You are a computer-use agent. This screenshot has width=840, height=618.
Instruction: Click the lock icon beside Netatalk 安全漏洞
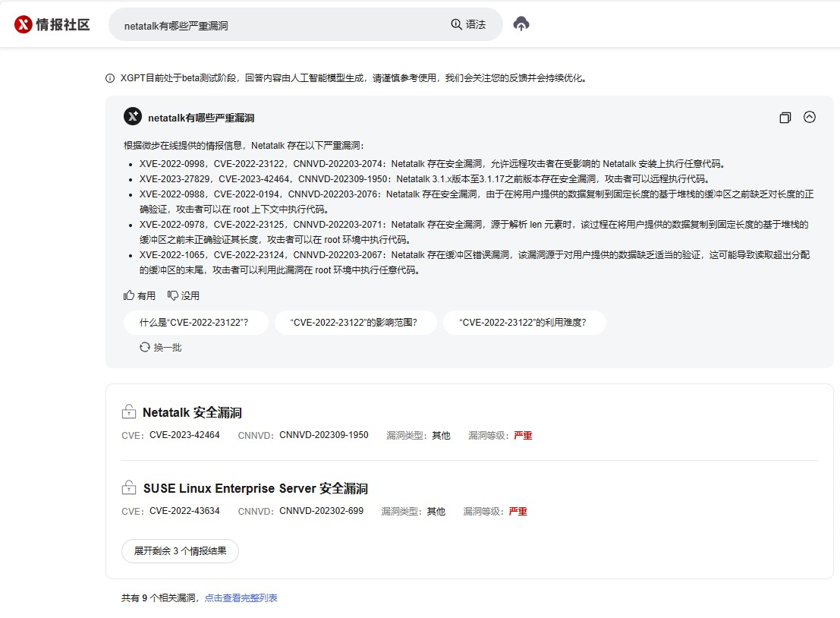click(x=128, y=411)
